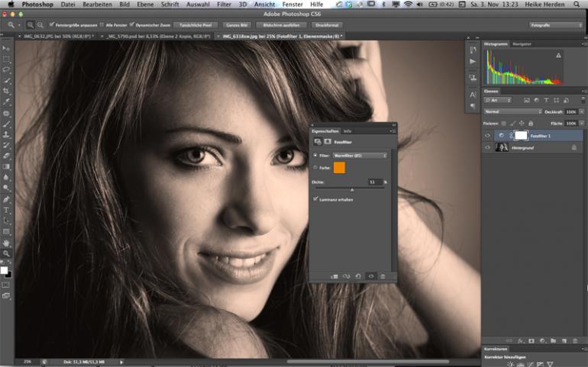Toggle Dynamischer Zoom checkbox
Image resolution: width=588 pixels, height=367 pixels.
(x=131, y=24)
